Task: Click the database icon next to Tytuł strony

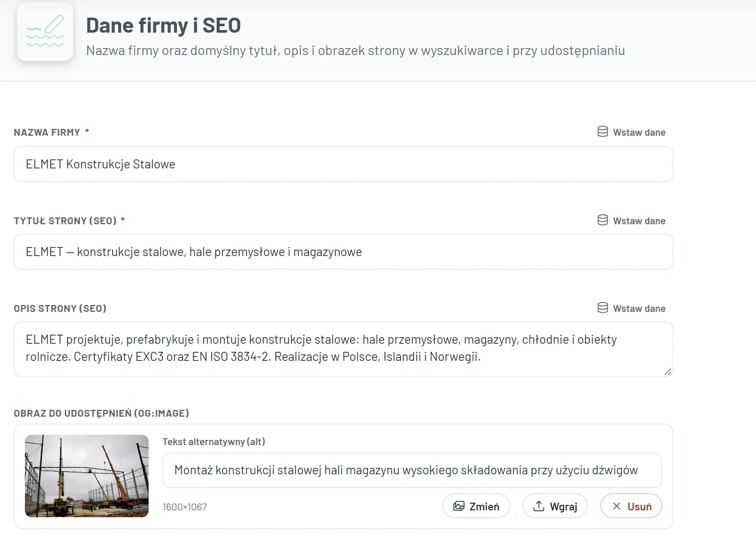Action: pos(603,220)
